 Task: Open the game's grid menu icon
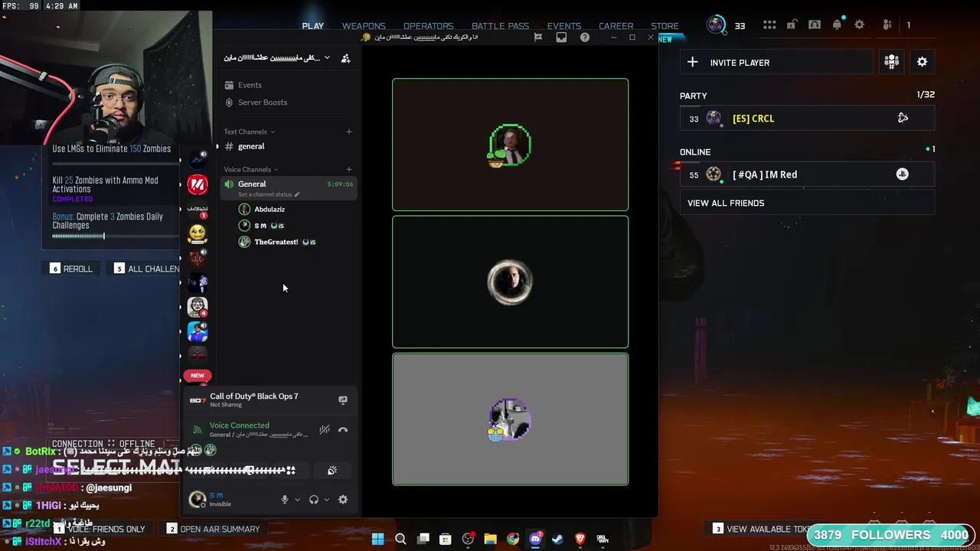[769, 25]
